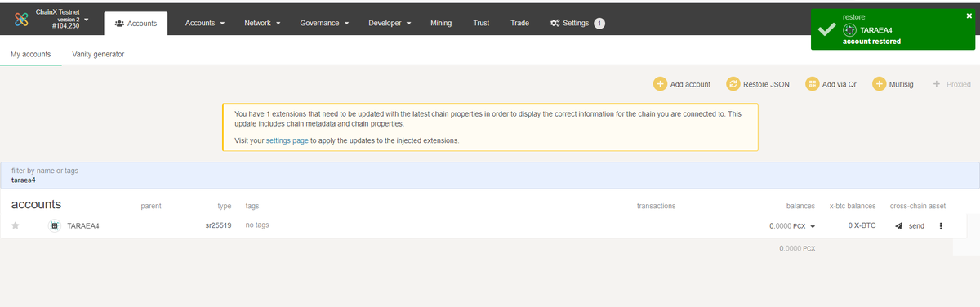Viewport: 980px width, 307px height.
Task: Expand the Governance menu
Action: (x=324, y=23)
